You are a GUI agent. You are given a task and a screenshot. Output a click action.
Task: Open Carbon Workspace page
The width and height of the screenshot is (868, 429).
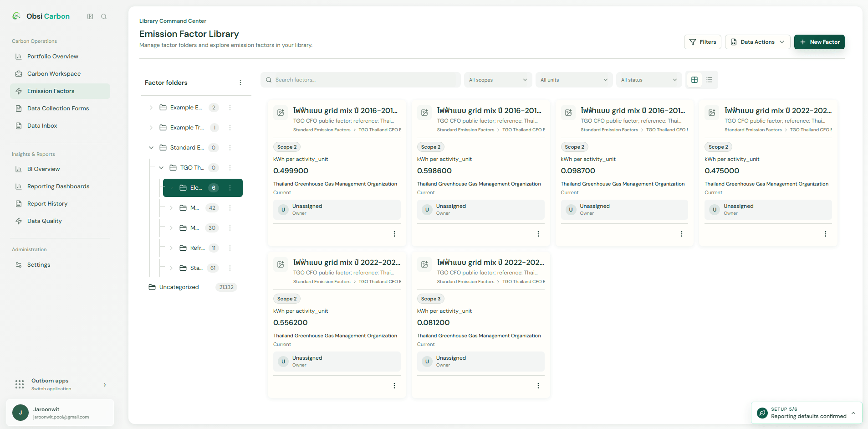point(60,74)
